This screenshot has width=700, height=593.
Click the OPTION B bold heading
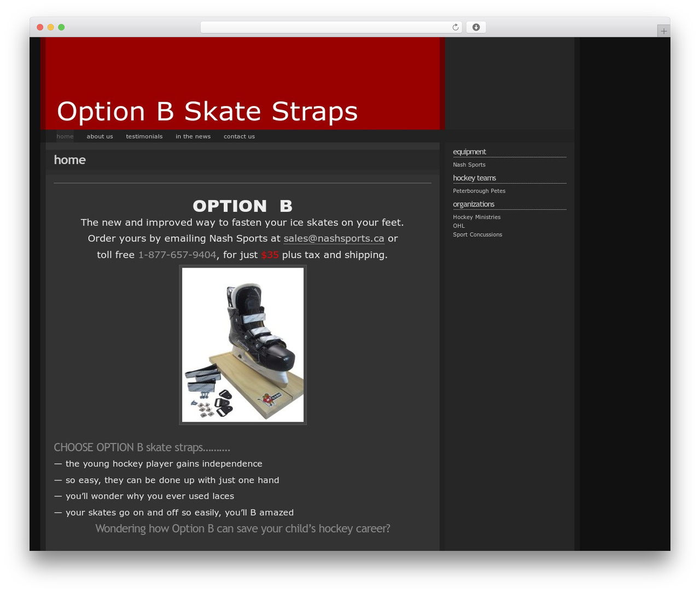[x=243, y=206]
